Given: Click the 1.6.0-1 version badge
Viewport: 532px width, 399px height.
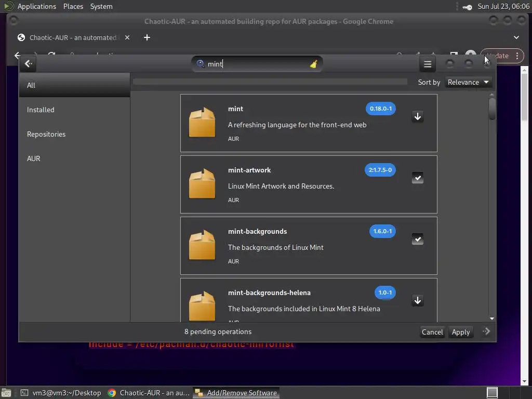Looking at the screenshot, I should coord(382,231).
